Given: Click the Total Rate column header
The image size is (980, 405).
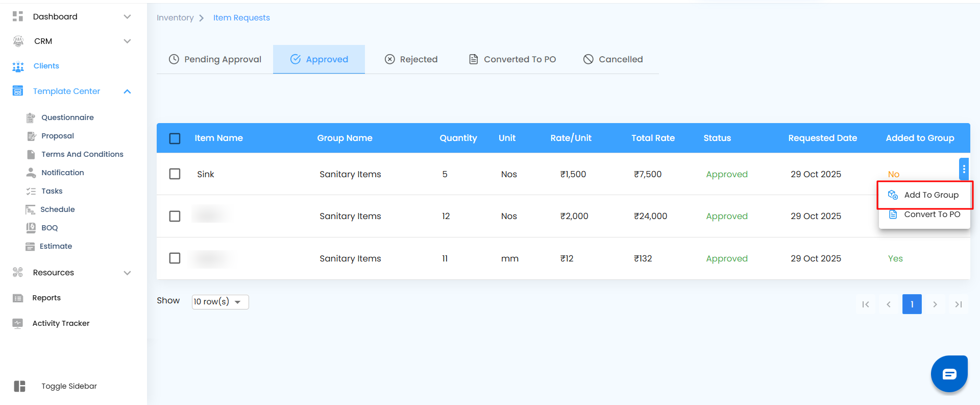Looking at the screenshot, I should pos(653,138).
